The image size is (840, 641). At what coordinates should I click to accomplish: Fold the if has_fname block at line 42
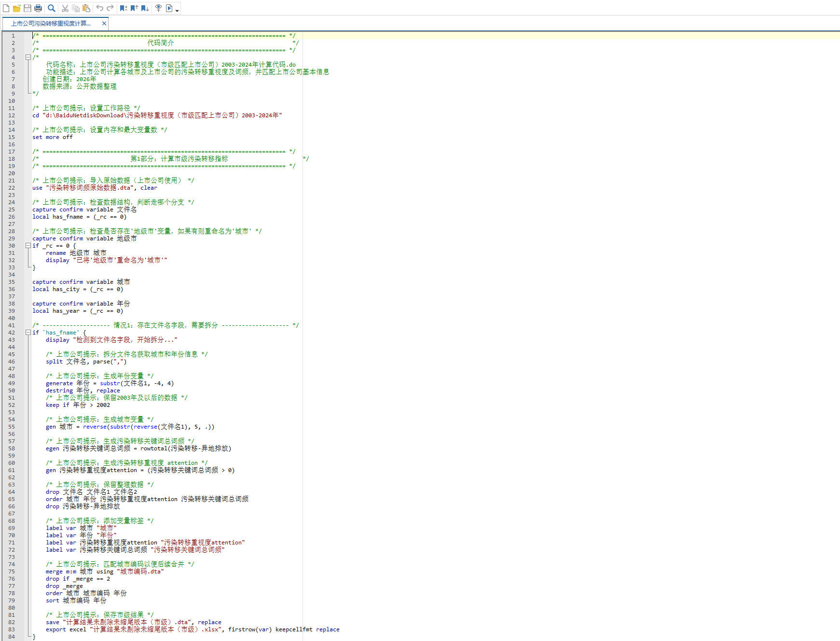tap(28, 333)
